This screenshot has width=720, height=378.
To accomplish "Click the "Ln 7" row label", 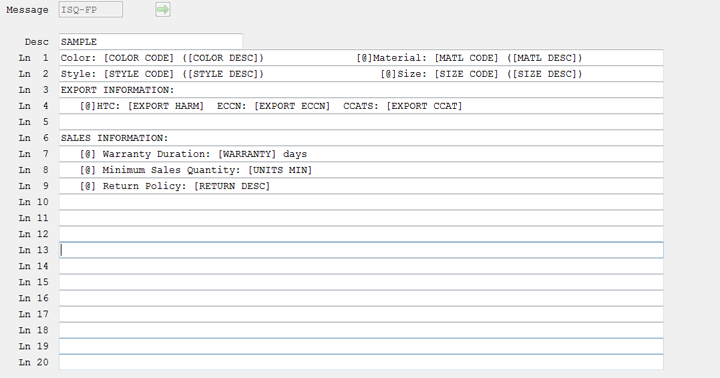I will 34,154.
